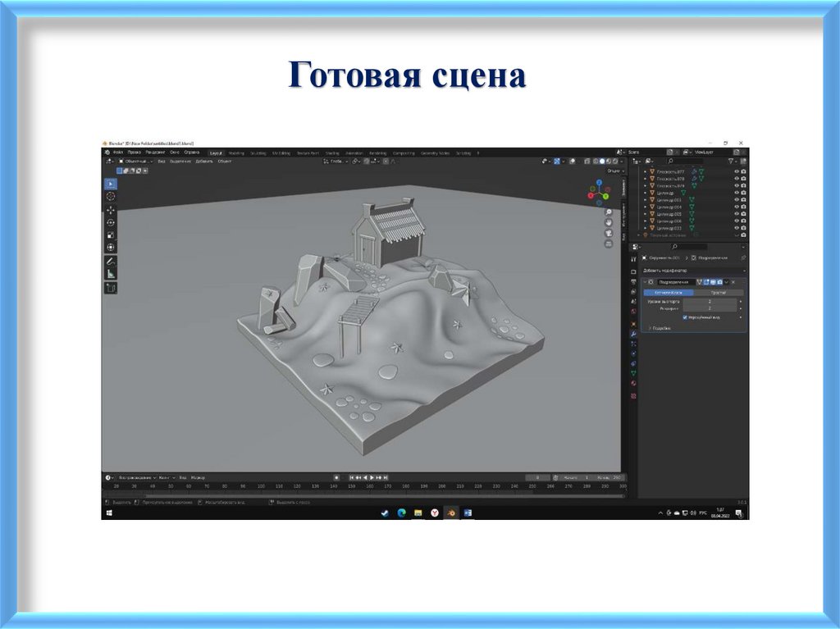Switch perspective/orthographic grid icon in viewport
The width and height of the screenshot is (840, 629).
click(609, 244)
